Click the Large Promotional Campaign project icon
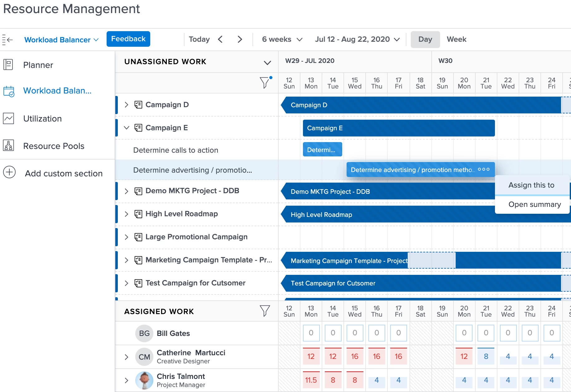Image resolution: width=571 pixels, height=392 pixels. 138,237
